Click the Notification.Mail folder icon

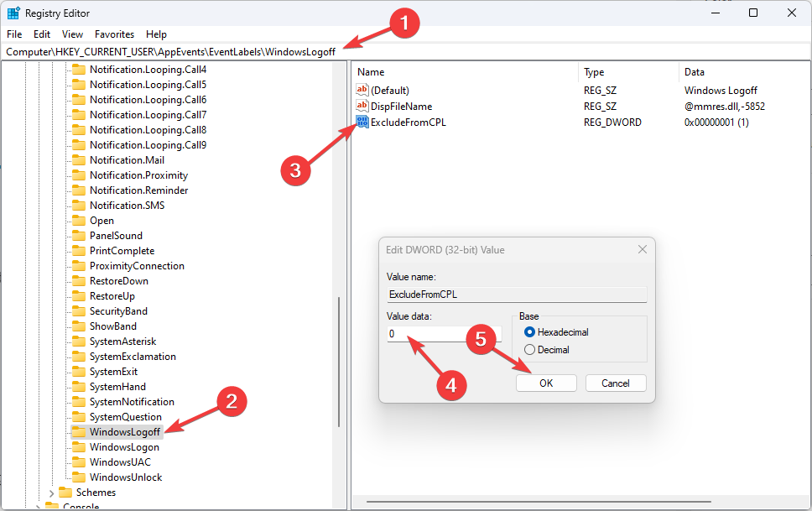click(x=78, y=159)
